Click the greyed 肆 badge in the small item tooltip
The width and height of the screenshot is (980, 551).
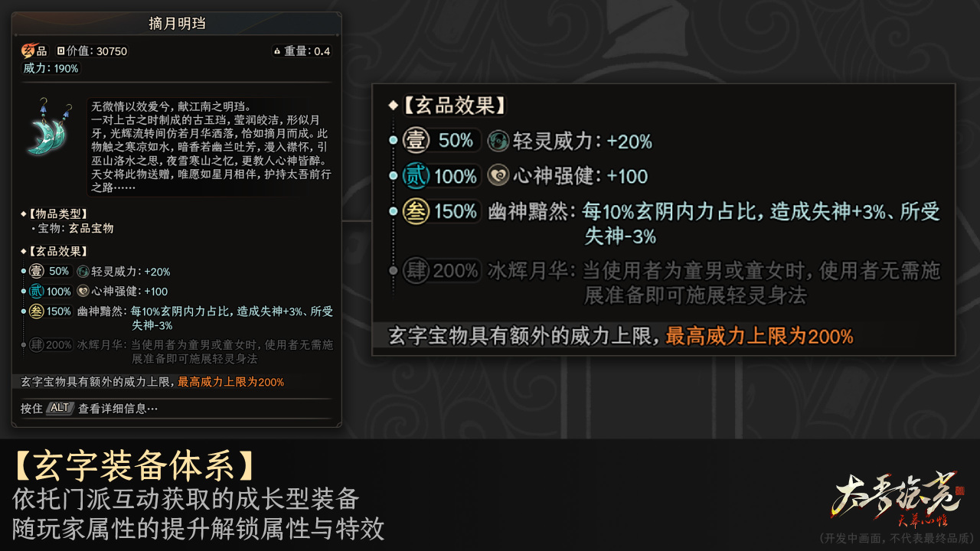pos(35,345)
